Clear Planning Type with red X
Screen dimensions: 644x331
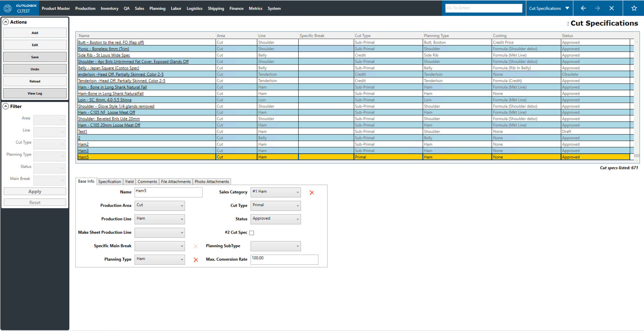click(196, 260)
